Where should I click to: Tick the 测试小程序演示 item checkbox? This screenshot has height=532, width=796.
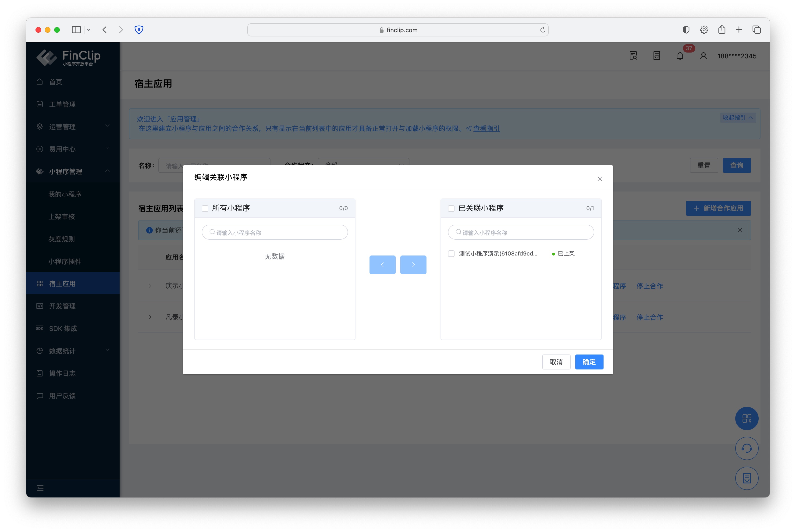coord(451,253)
